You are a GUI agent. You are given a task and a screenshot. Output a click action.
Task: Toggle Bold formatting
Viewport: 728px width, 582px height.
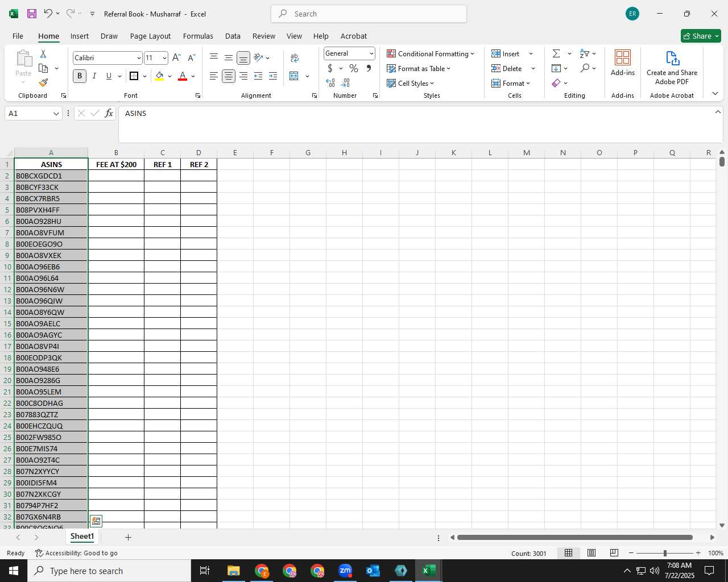tap(80, 76)
